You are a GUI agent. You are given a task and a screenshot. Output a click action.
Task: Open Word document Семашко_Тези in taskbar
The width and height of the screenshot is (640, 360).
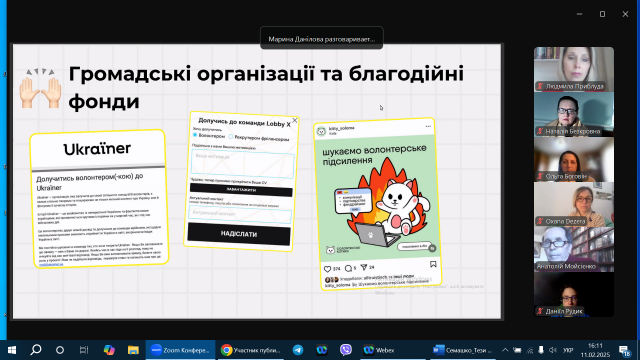[x=462, y=350]
